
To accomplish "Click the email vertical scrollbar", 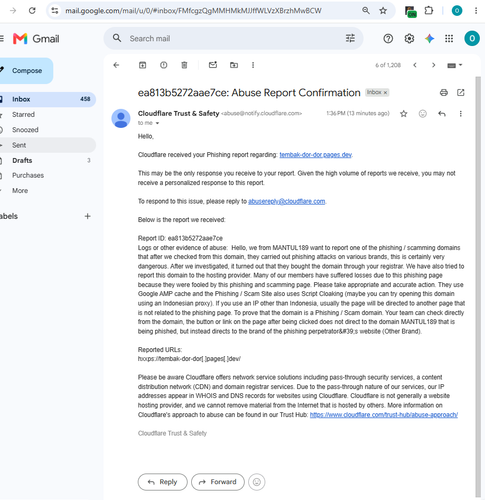I will tap(478, 287).
